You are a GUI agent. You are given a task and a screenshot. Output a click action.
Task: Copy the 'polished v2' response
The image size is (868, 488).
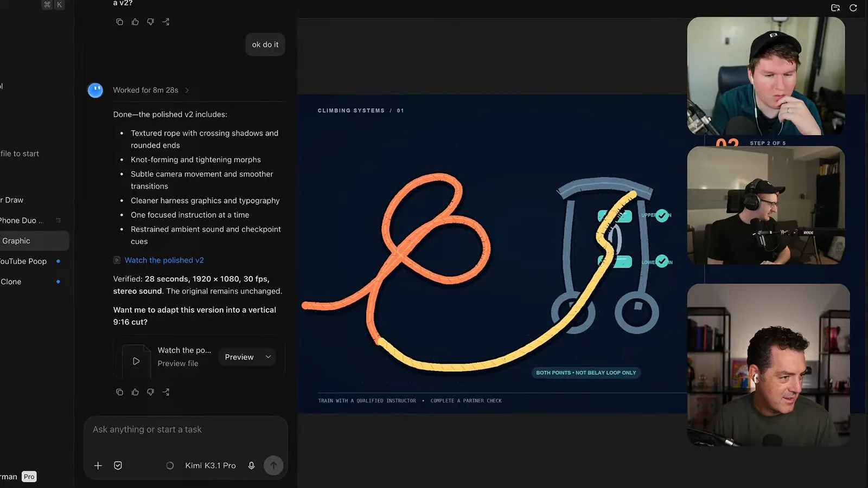click(119, 392)
